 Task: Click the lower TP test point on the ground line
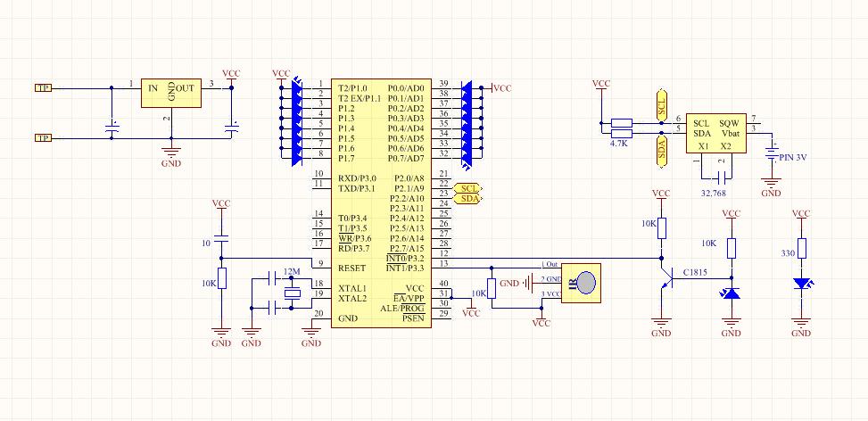point(43,137)
